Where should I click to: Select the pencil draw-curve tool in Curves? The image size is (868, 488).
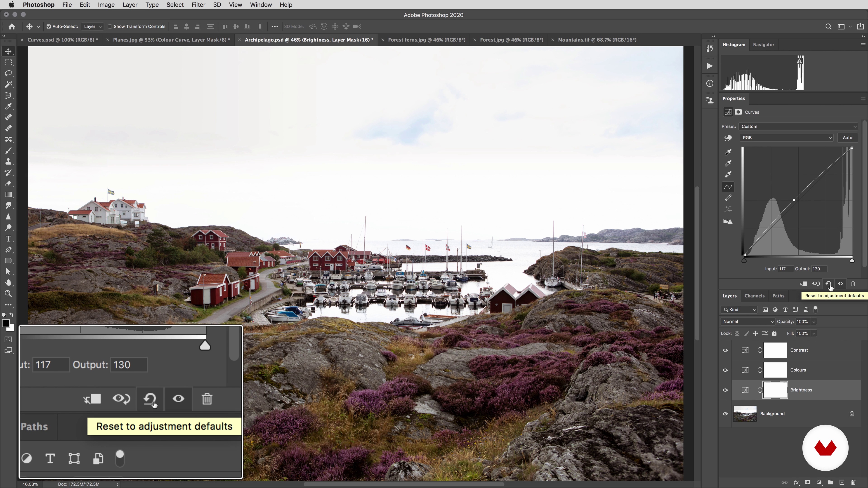tap(728, 198)
